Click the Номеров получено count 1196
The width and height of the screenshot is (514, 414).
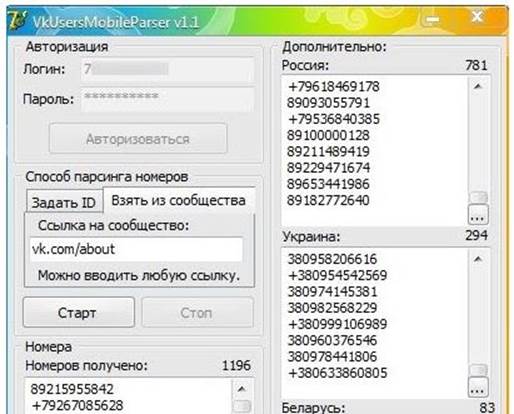coord(236,366)
